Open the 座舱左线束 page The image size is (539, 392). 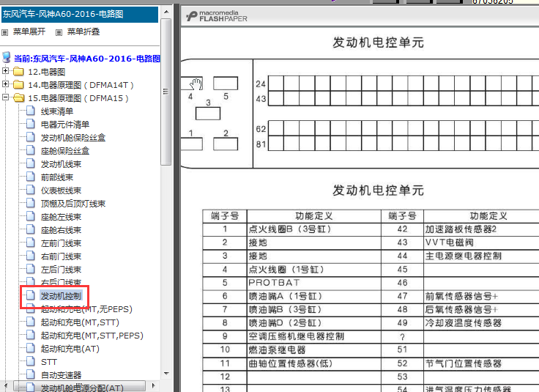(x=61, y=217)
